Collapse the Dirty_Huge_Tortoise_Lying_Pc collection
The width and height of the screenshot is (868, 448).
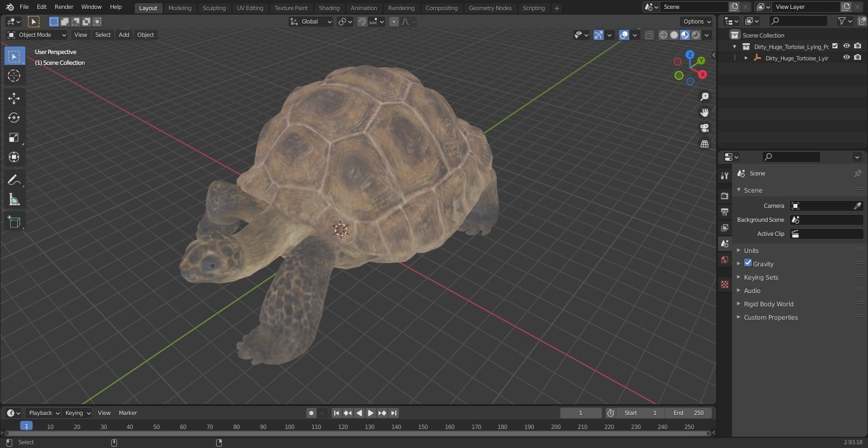(735, 46)
